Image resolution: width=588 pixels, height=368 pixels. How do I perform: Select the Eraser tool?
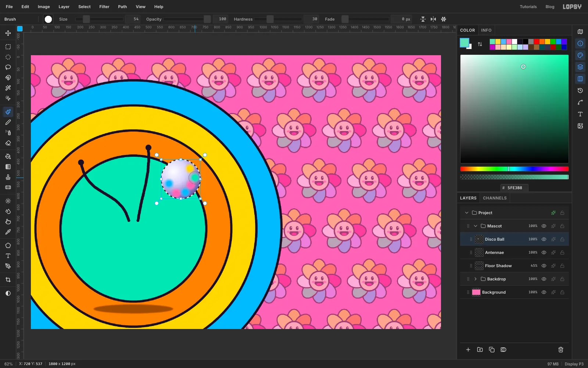point(8,143)
